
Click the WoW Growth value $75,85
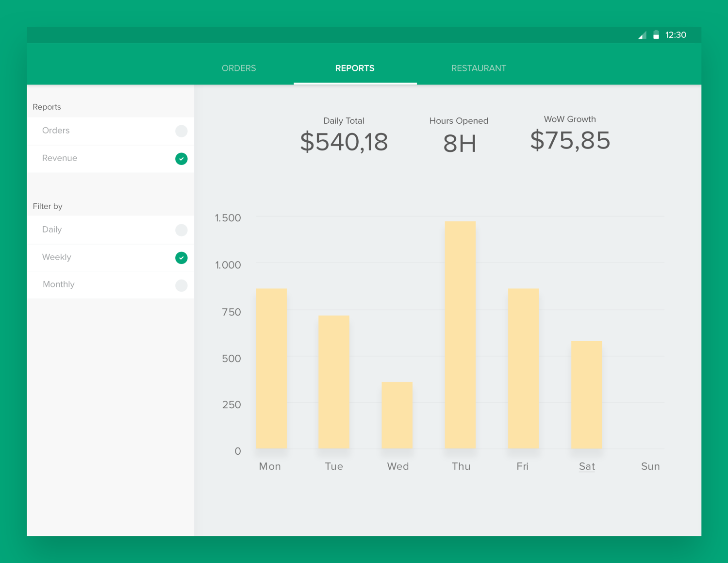pos(570,140)
